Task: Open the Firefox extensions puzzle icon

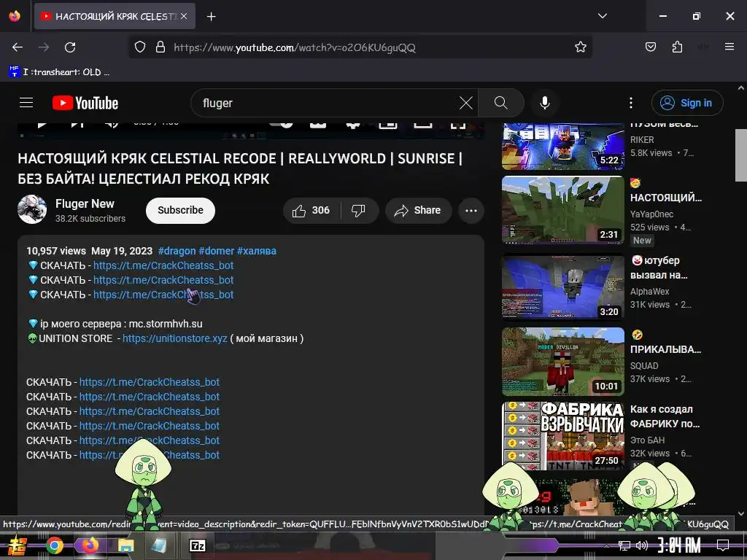Action: tap(677, 47)
